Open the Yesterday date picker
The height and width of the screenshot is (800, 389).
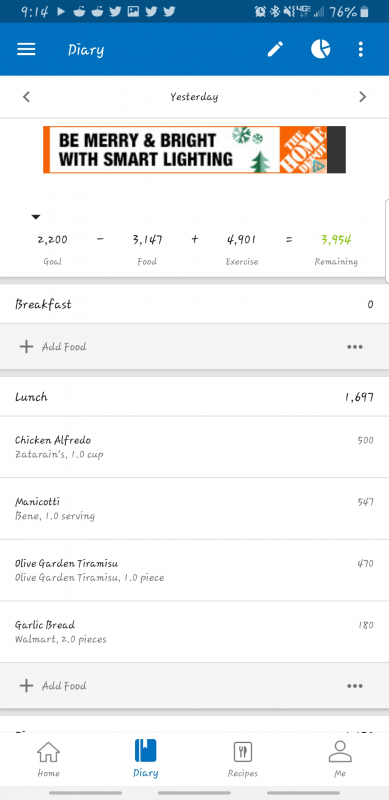pos(194,97)
